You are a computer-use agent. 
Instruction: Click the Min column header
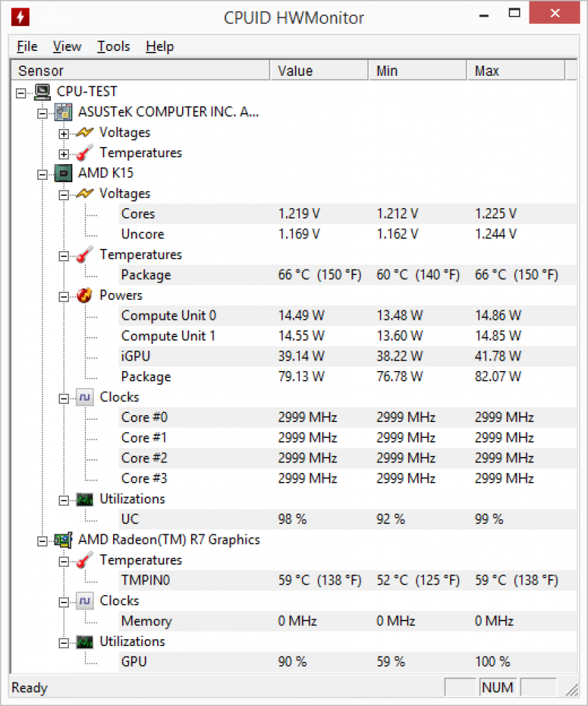click(418, 71)
